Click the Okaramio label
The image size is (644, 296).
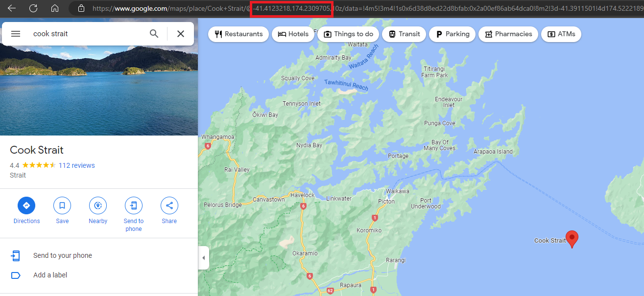(305, 253)
